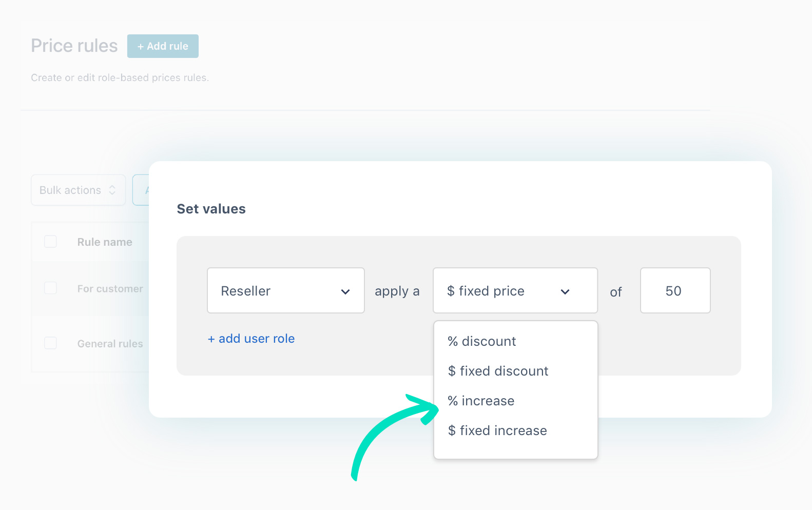Select the "$ fixed discount" option
812x510 pixels.
click(498, 371)
